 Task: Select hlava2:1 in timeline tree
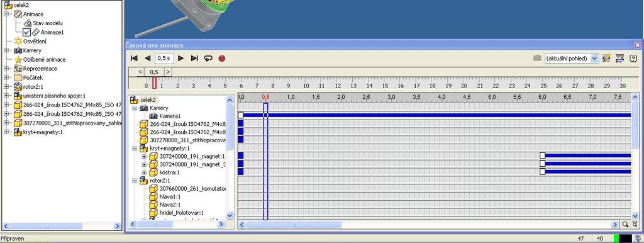pos(170,205)
